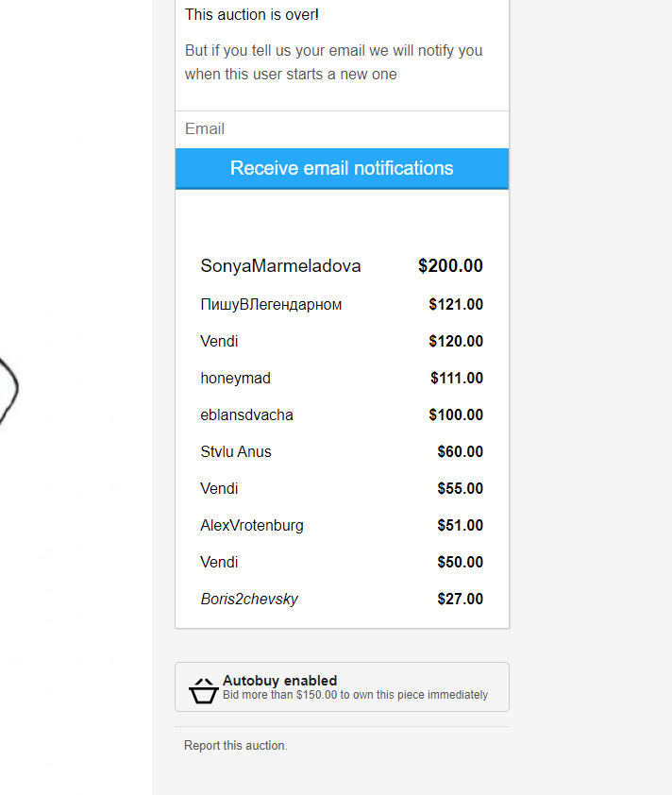
Task: Select Vendi's $55.00 bid entry
Action: click(219, 489)
